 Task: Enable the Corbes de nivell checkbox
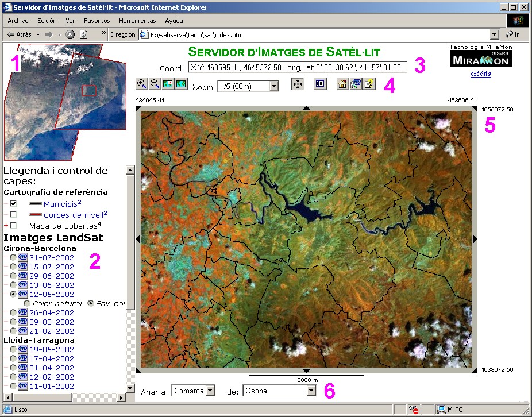coord(13,214)
